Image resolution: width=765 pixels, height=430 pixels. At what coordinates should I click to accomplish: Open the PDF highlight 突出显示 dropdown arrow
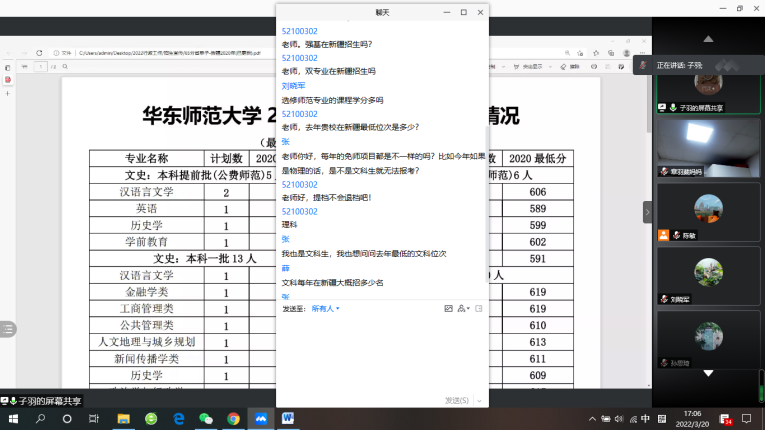pyautogui.click(x=551, y=66)
